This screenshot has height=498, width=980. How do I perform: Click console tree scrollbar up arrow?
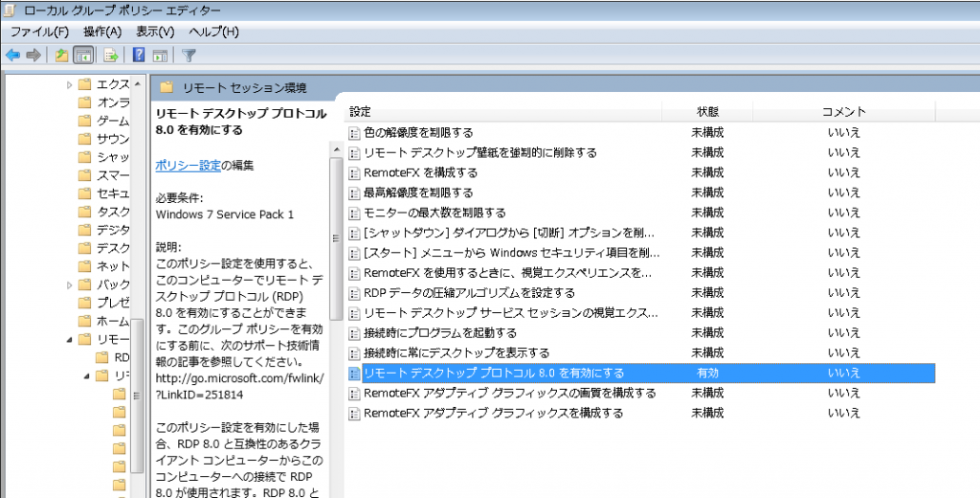(x=138, y=84)
